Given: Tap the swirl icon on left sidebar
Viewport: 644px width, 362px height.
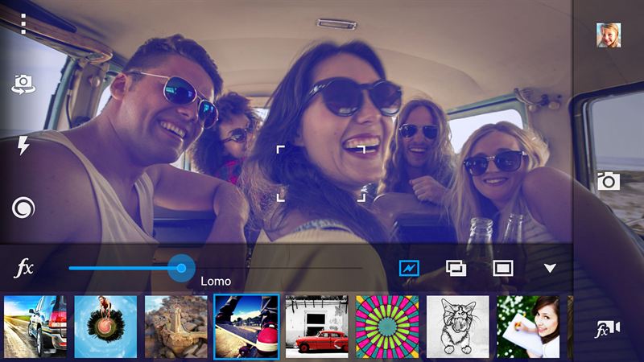Looking at the screenshot, I should pos(23,208).
